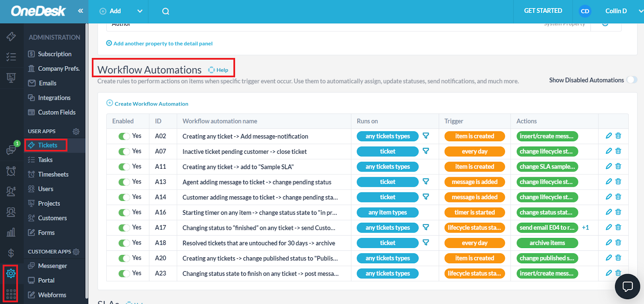Click 'any item types' tag in A16 row

(x=388, y=212)
